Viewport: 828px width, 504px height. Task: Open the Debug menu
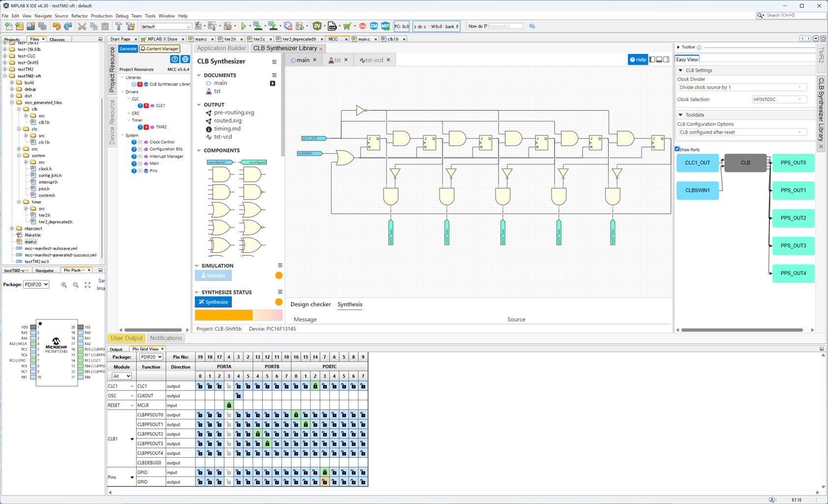click(122, 16)
